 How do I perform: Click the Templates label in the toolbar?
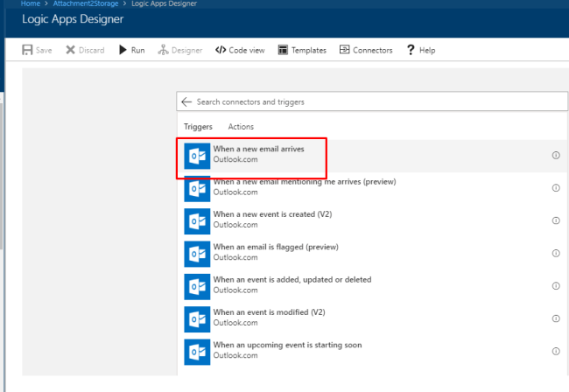tap(309, 51)
